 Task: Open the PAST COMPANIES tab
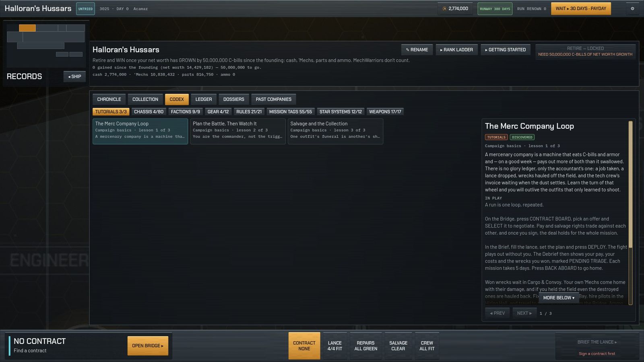click(274, 99)
